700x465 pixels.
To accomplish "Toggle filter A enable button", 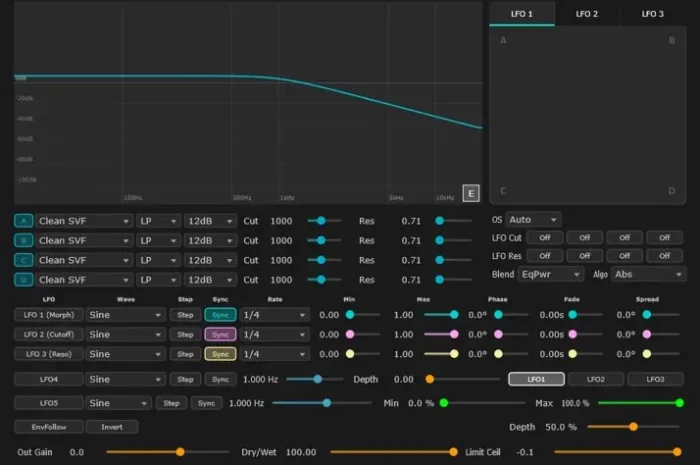I will coord(24,221).
